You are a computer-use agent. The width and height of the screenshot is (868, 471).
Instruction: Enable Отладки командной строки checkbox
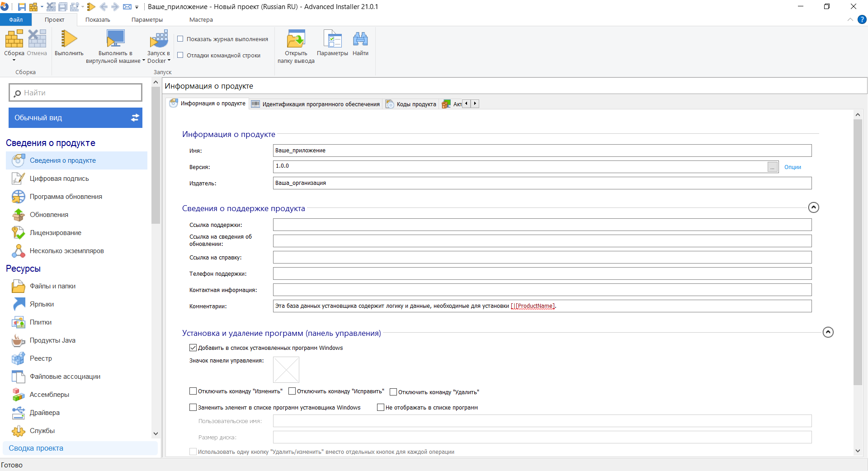tap(180, 55)
